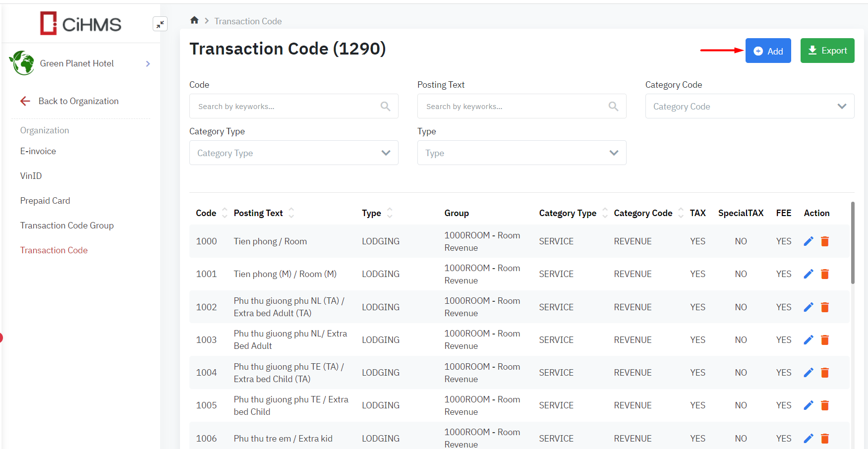Click the home icon in breadcrumb

[x=194, y=20]
